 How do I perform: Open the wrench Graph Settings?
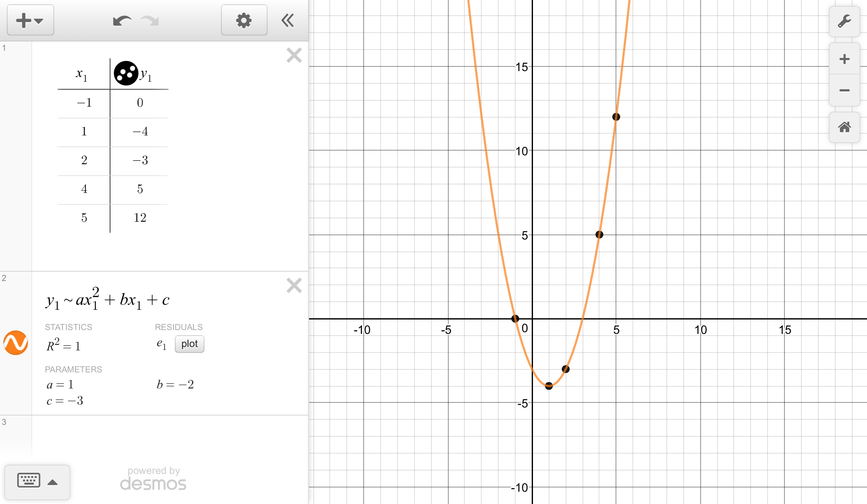[x=844, y=21]
